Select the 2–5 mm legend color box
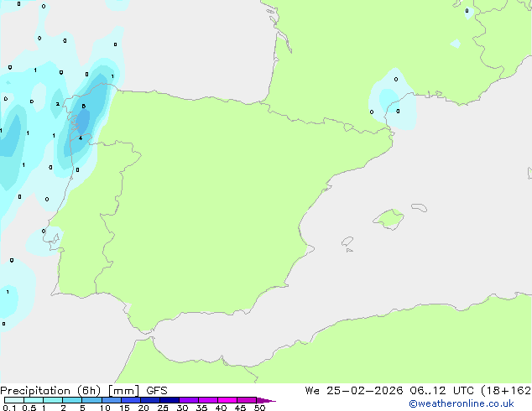 coord(72,400)
